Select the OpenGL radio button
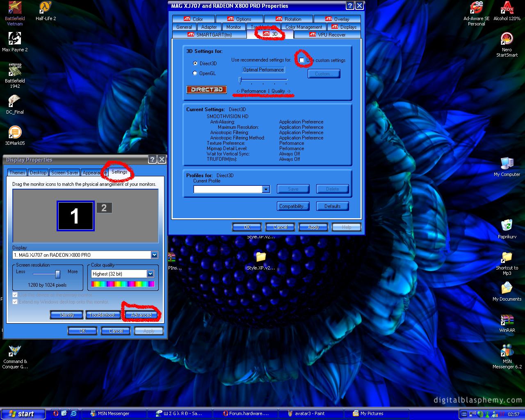Screen dimensions: 525x420 tap(195, 73)
